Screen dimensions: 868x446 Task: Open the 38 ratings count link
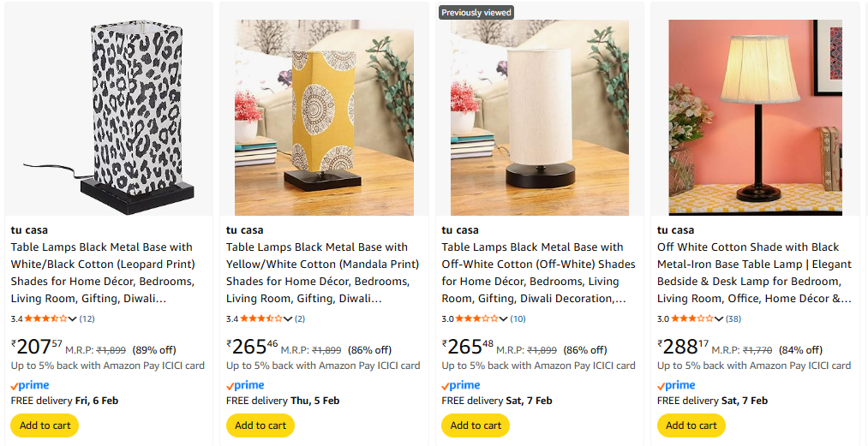click(733, 319)
